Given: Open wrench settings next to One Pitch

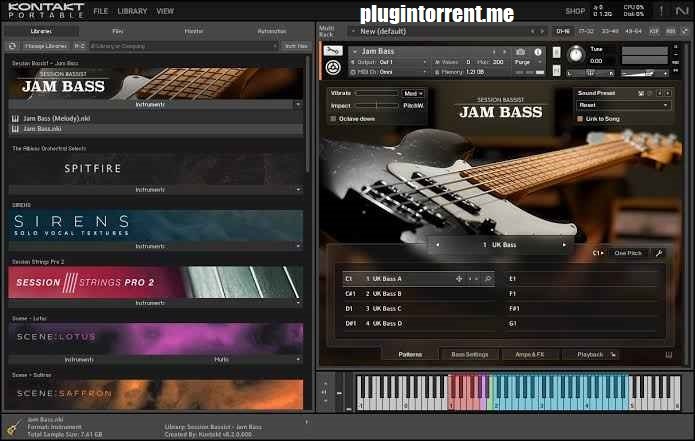Looking at the screenshot, I should [659, 253].
